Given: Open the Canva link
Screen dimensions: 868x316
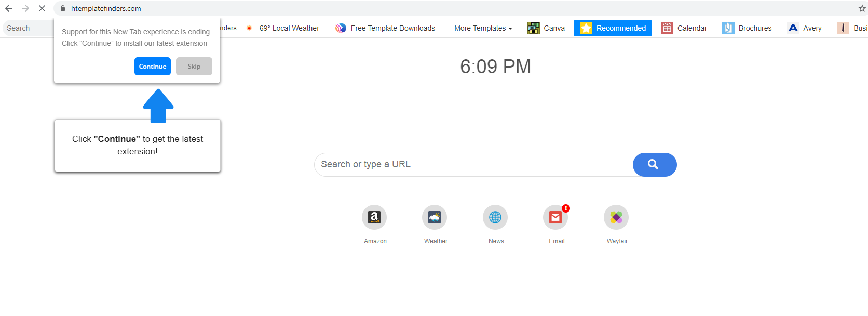Looking at the screenshot, I should (554, 28).
